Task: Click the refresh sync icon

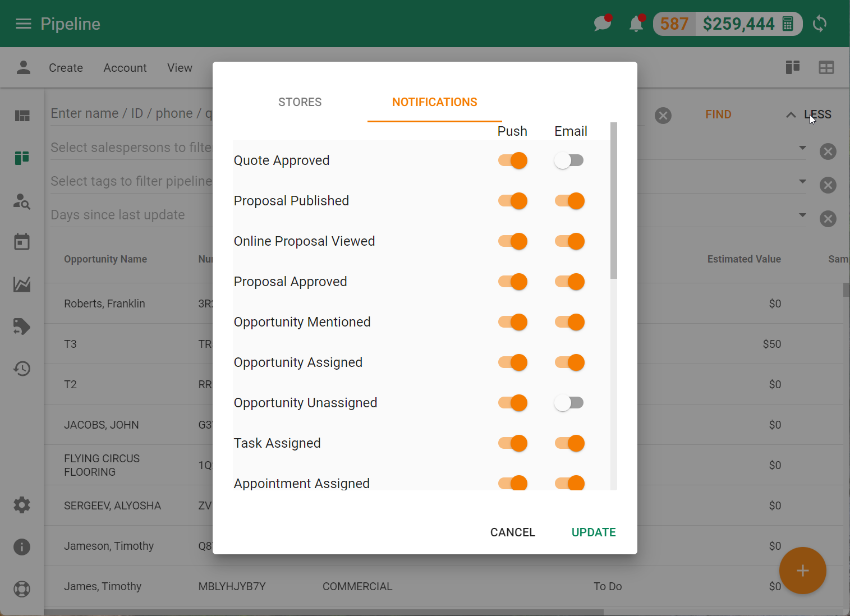Action: point(820,24)
